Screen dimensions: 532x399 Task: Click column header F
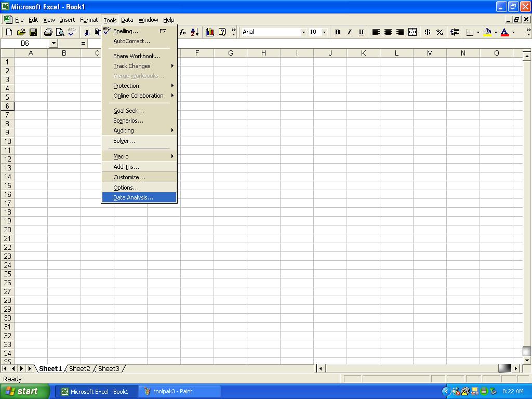197,53
